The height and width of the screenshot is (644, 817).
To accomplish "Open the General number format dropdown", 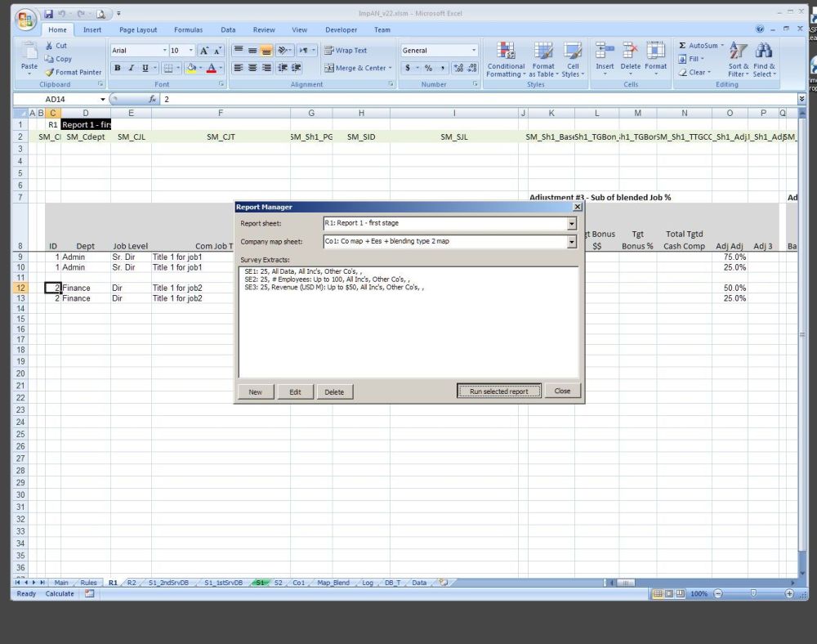I will 473,50.
